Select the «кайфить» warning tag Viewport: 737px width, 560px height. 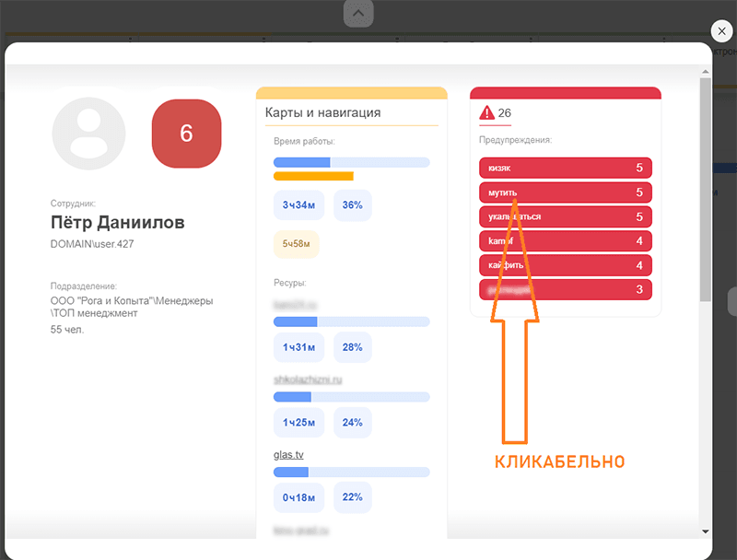click(x=565, y=265)
